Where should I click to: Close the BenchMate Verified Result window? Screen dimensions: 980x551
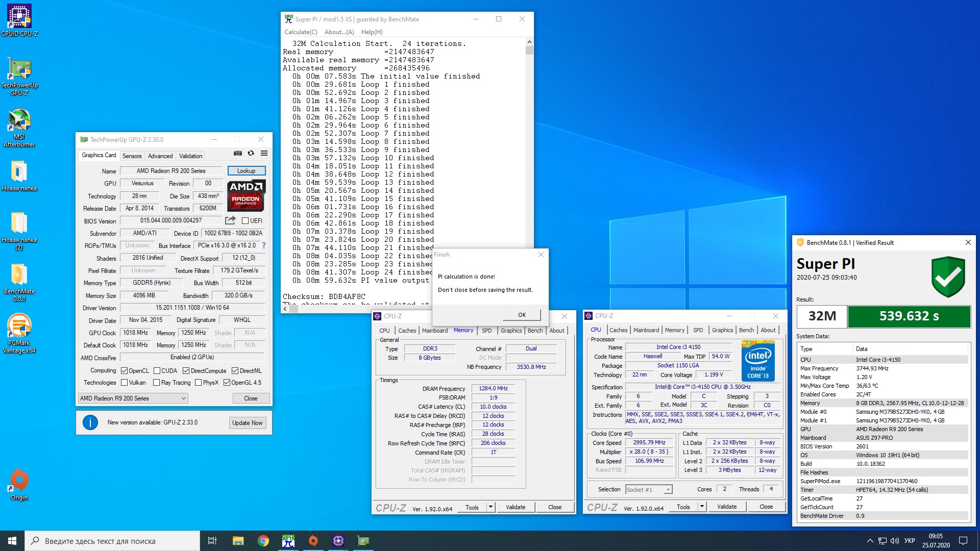click(968, 243)
